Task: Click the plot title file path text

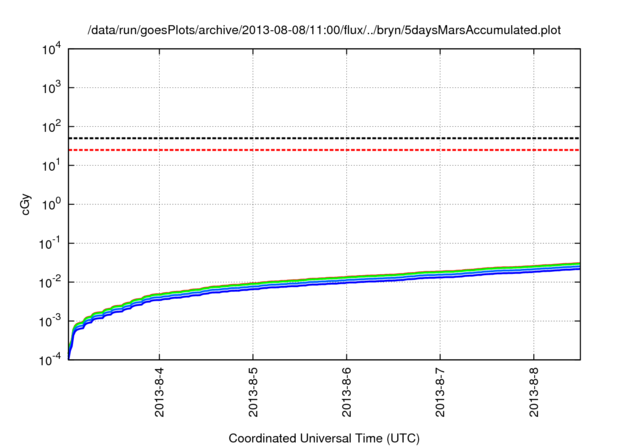Action: point(324,30)
